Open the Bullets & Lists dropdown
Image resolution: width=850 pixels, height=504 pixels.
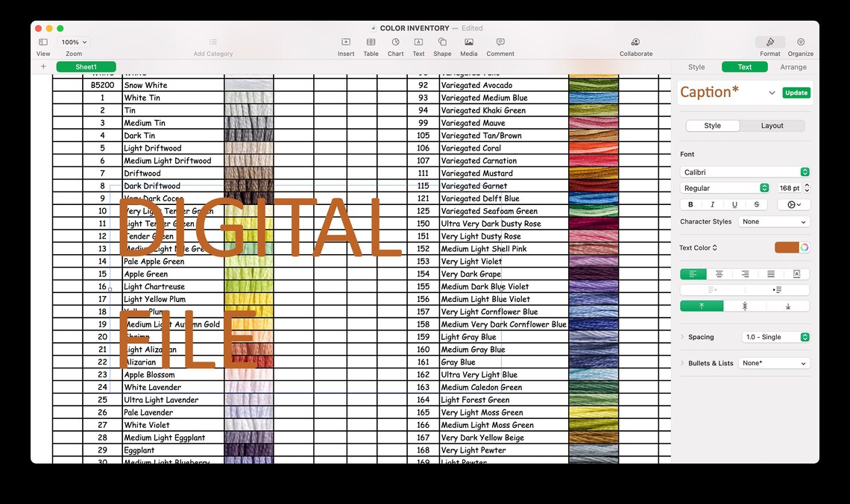pos(774,363)
